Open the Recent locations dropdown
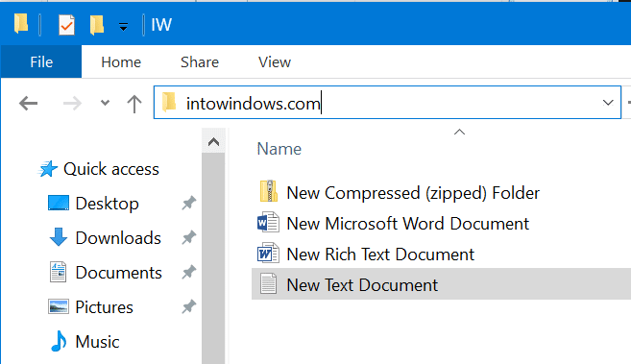The height and width of the screenshot is (364, 631). pos(105,103)
